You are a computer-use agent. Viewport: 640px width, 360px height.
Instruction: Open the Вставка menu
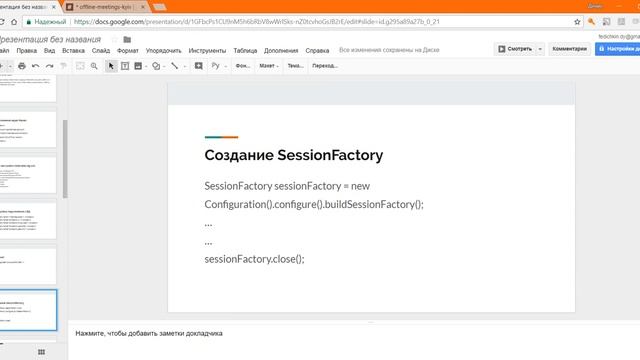click(73, 51)
